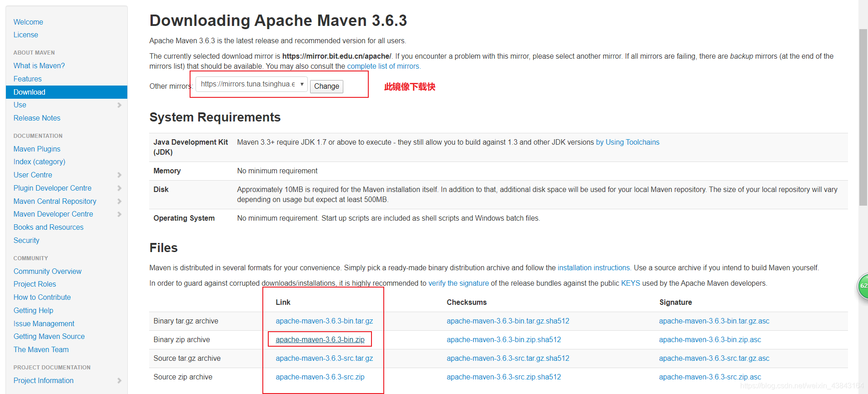The image size is (868, 394).
Task: Open the License page link
Action: [x=26, y=35]
